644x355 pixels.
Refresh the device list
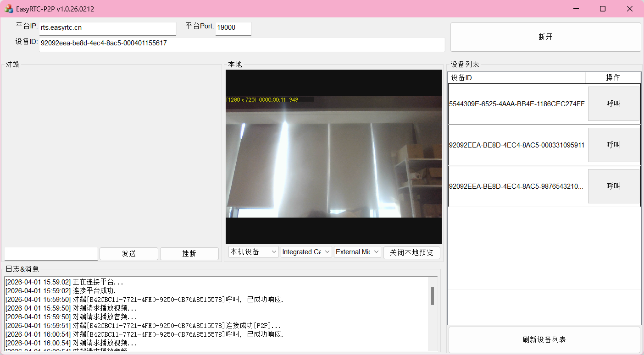pos(544,339)
